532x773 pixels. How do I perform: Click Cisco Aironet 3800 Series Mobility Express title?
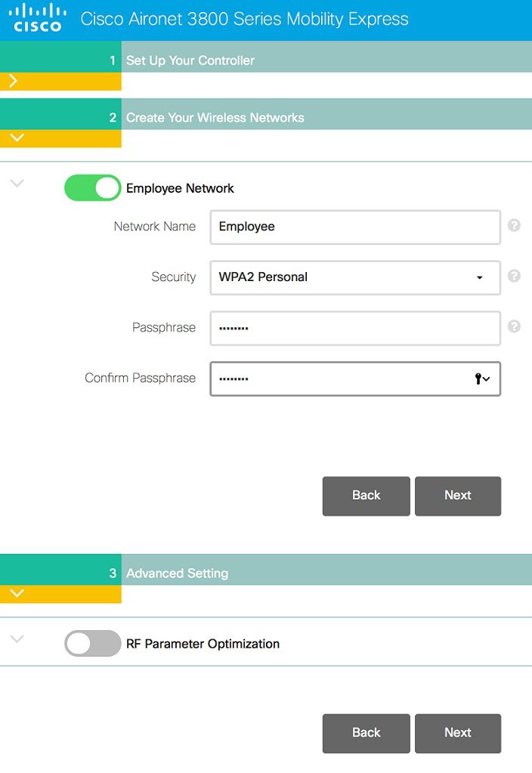pos(245,19)
